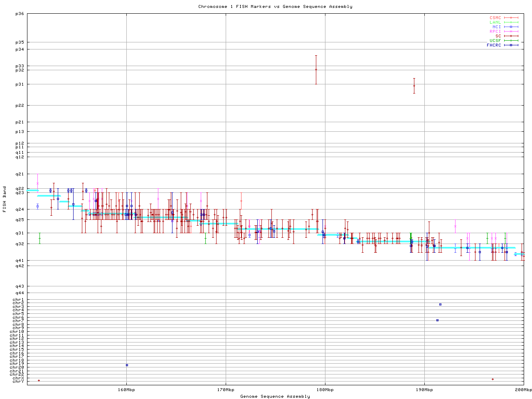Click the q21 band axis label
This screenshot has height=399, width=532.
(20, 174)
